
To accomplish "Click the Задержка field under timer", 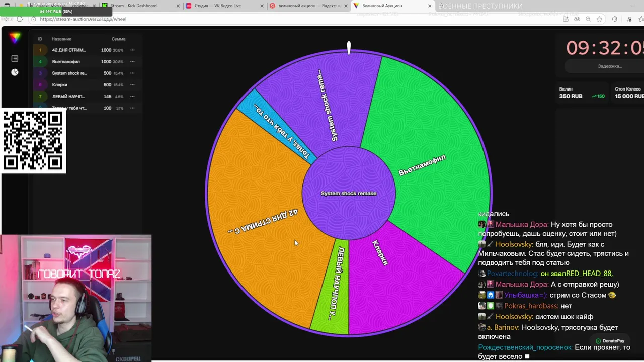I will 604,66.
